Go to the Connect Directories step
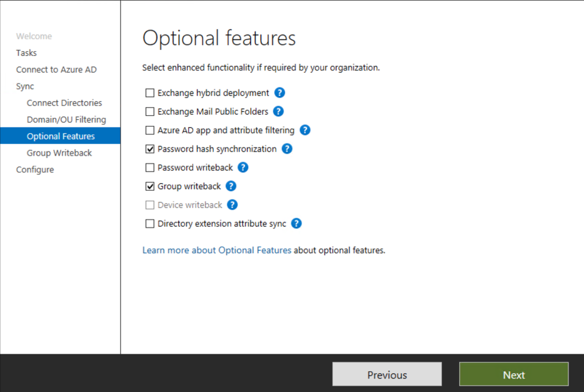 pos(64,103)
